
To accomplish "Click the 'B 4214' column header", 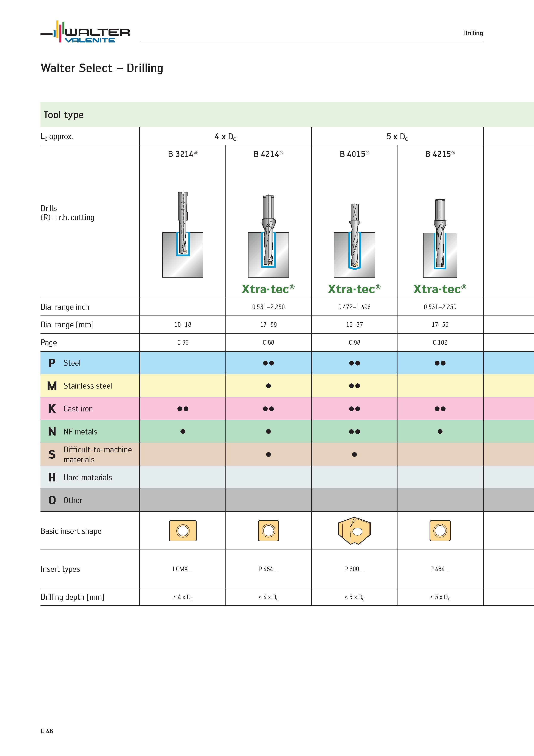I will point(268,154).
